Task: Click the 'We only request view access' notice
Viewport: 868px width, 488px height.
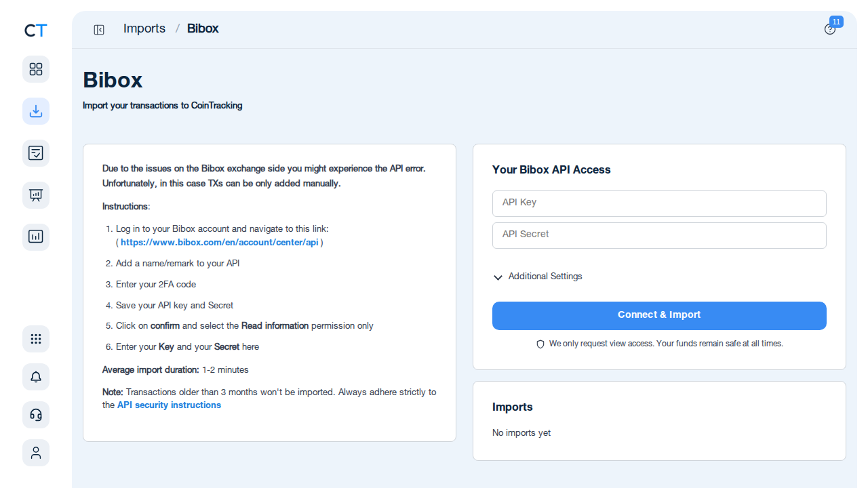Action: (666, 344)
